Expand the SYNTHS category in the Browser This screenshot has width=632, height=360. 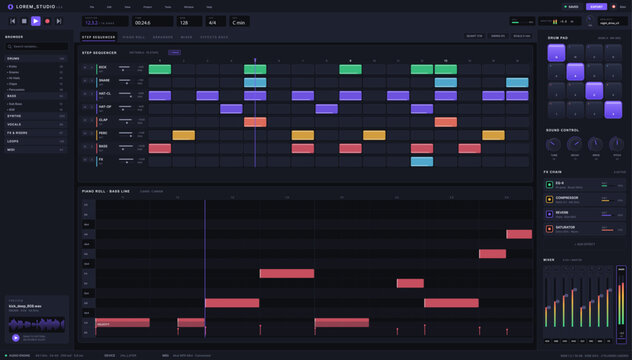(x=36, y=116)
